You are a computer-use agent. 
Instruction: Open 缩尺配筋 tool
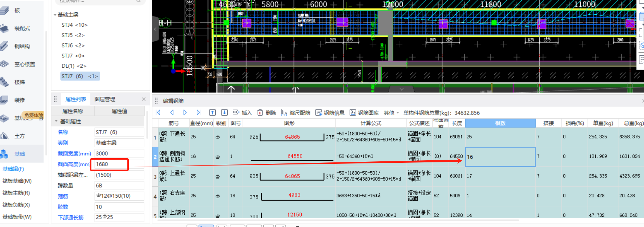pos(295,113)
